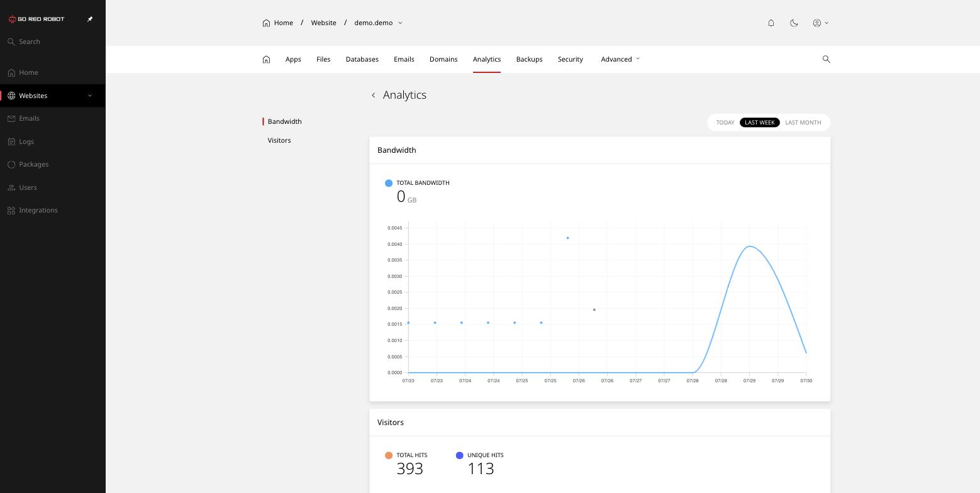This screenshot has width=980, height=493.
Task: Click the Go Red Robot logo
Action: point(36,19)
